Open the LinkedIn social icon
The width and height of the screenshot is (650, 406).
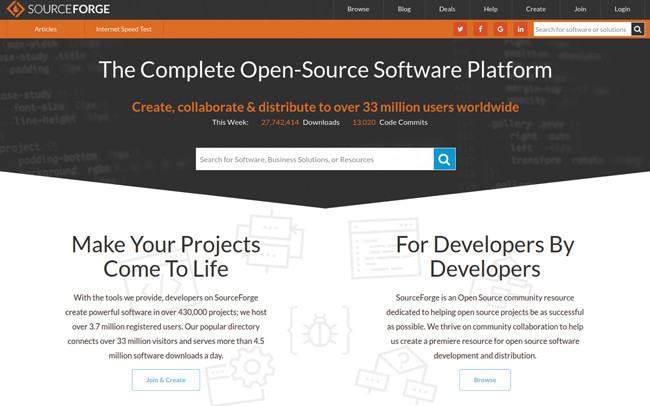pyautogui.click(x=520, y=29)
